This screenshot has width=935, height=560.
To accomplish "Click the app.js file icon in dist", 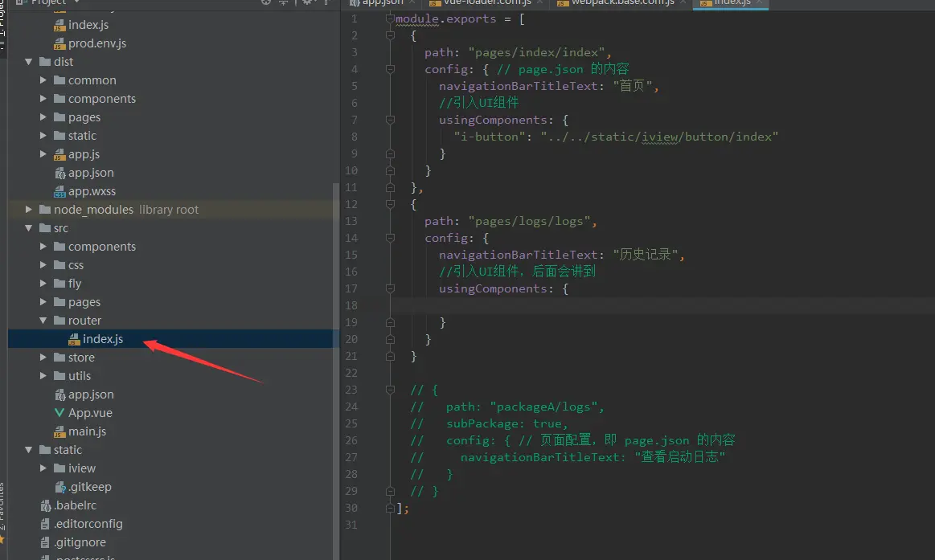I will pyautogui.click(x=59, y=155).
